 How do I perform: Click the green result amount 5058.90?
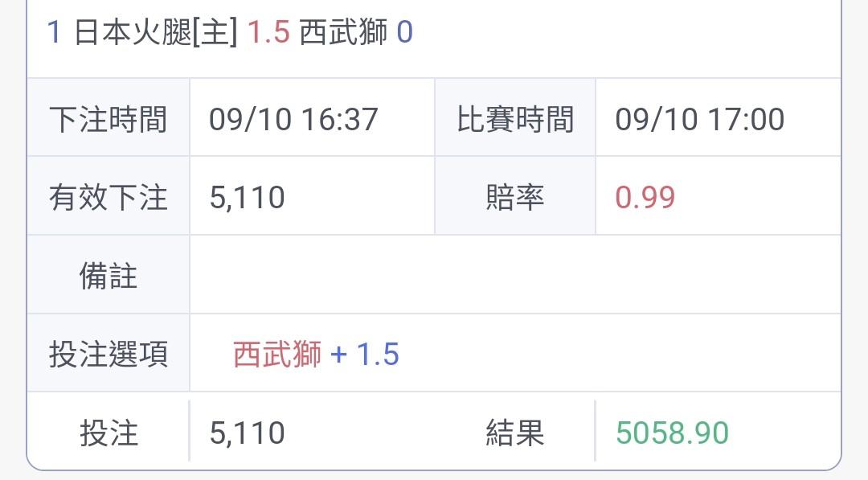672,433
